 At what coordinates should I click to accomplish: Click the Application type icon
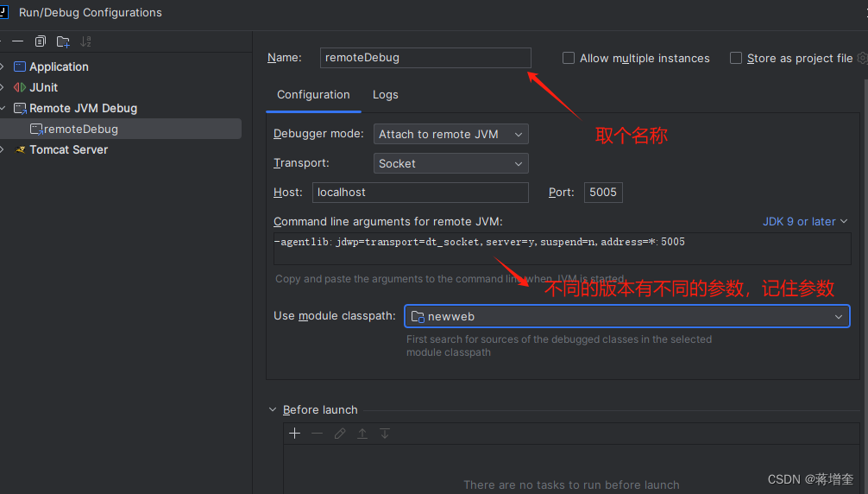coord(20,67)
